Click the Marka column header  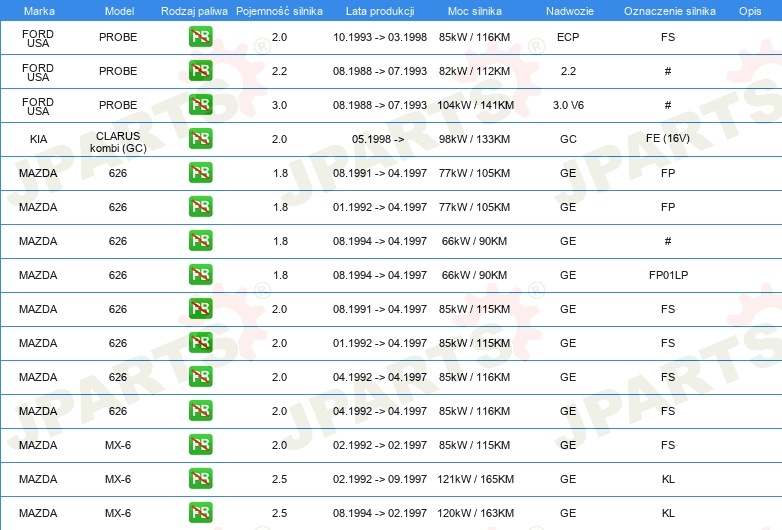click(x=39, y=11)
